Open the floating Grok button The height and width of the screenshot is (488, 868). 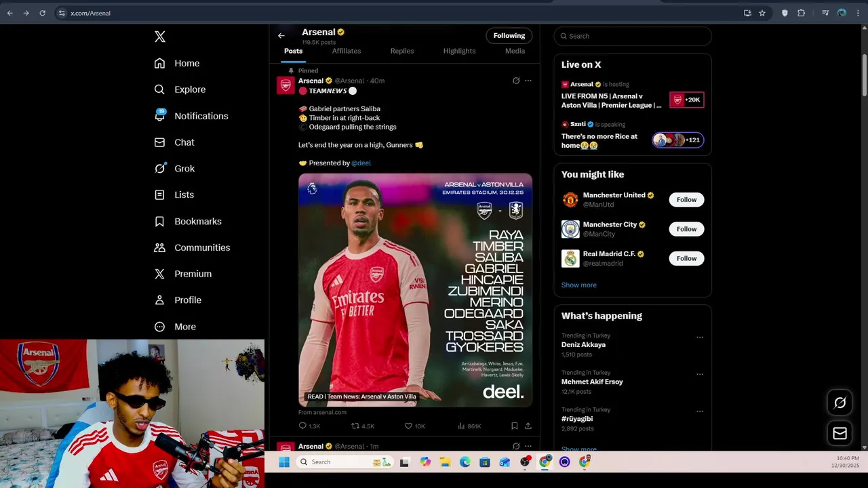(840, 403)
